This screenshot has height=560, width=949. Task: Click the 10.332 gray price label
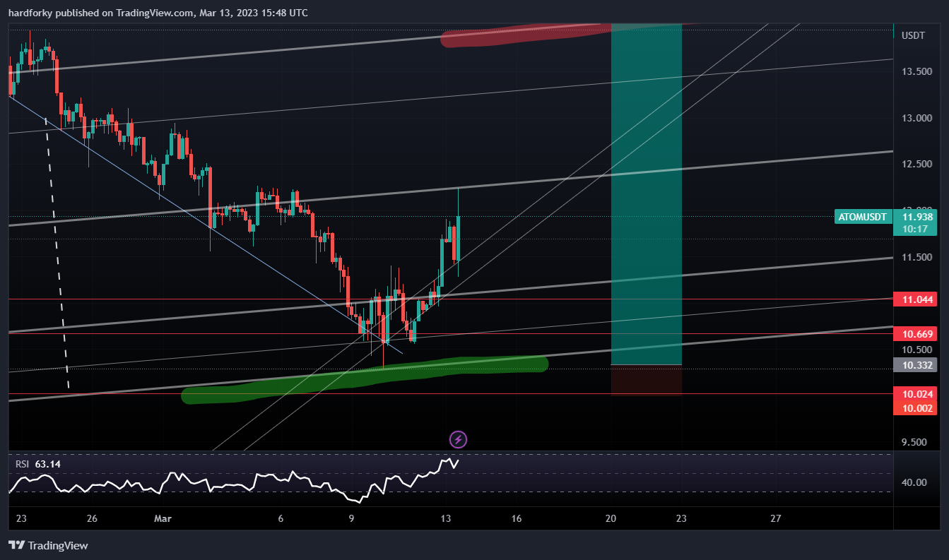tap(916, 365)
